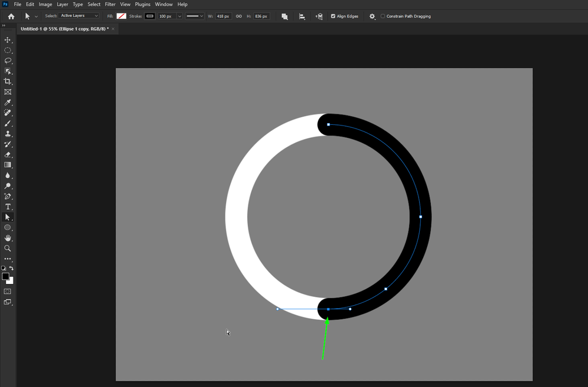This screenshot has width=588, height=387.
Task: Select the Healing Brush tool
Action: click(8, 113)
